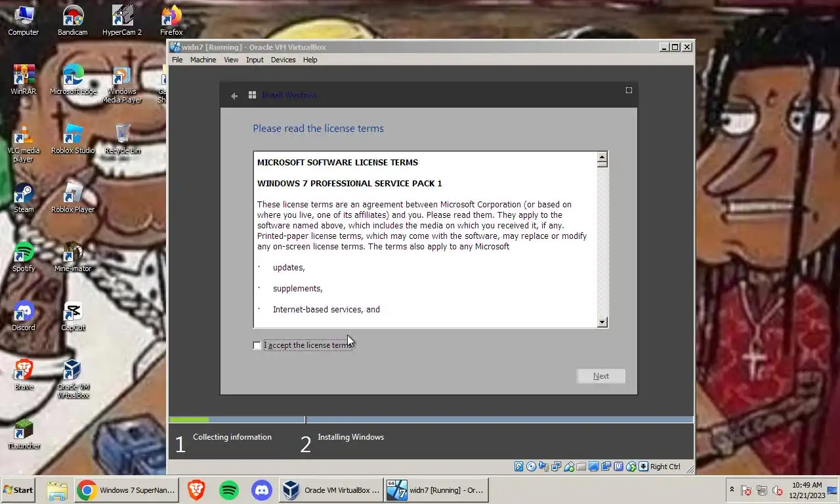Viewport: 840px width, 504px height.
Task: Select the Brave desktop icon
Action: click(x=23, y=375)
